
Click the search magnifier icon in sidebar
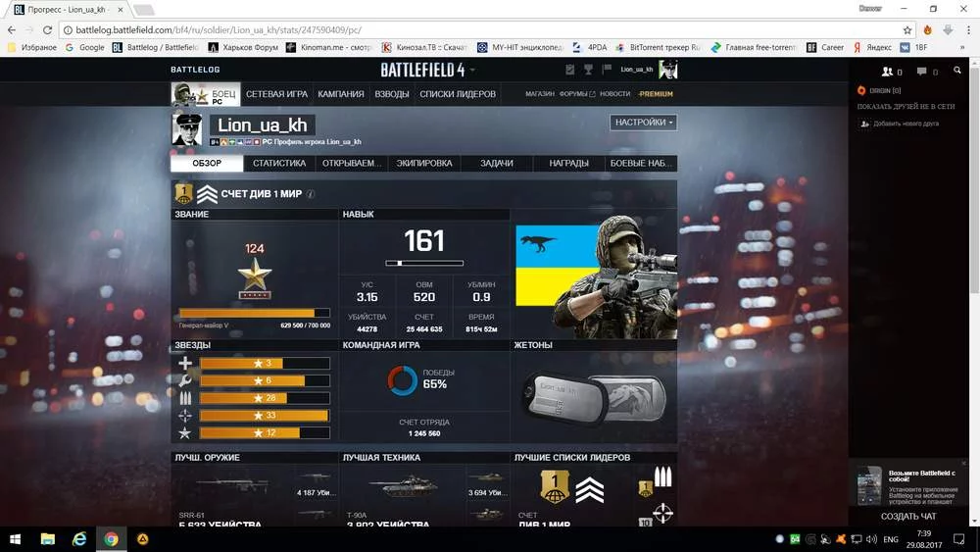point(956,71)
